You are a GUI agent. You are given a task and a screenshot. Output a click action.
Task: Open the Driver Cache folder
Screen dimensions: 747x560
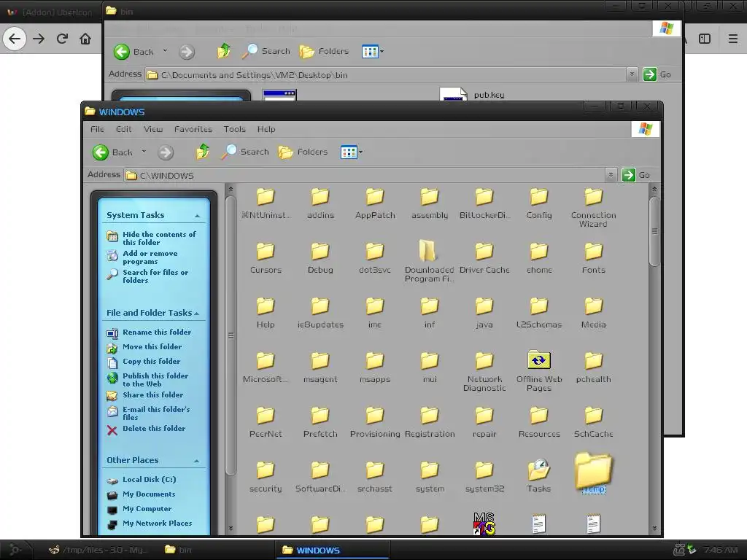pyautogui.click(x=484, y=258)
